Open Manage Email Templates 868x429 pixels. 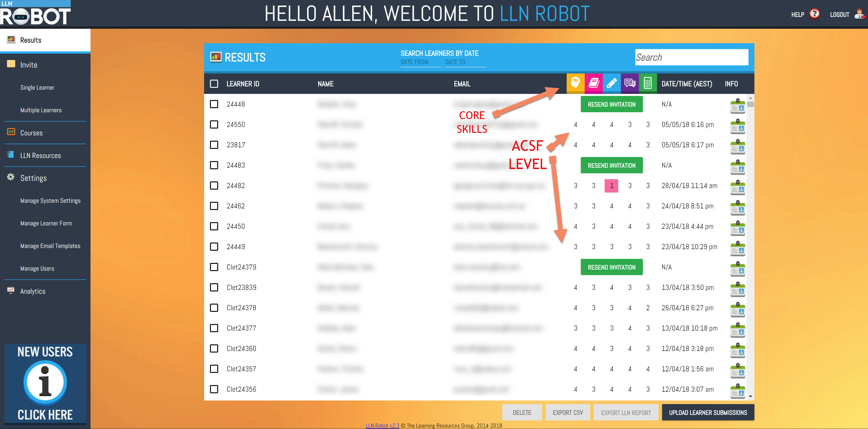pos(50,246)
